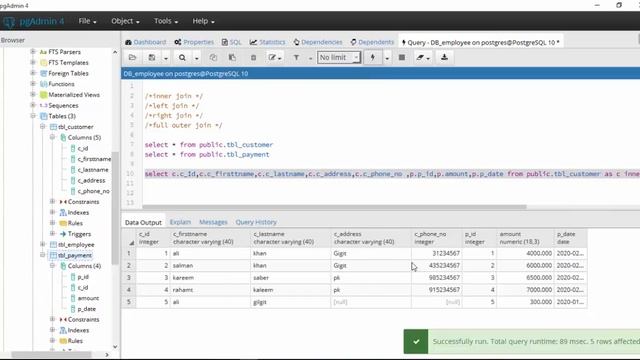The width and height of the screenshot is (640, 360).
Task: Open the Execute options dropdown arrow
Action: tap(387, 58)
